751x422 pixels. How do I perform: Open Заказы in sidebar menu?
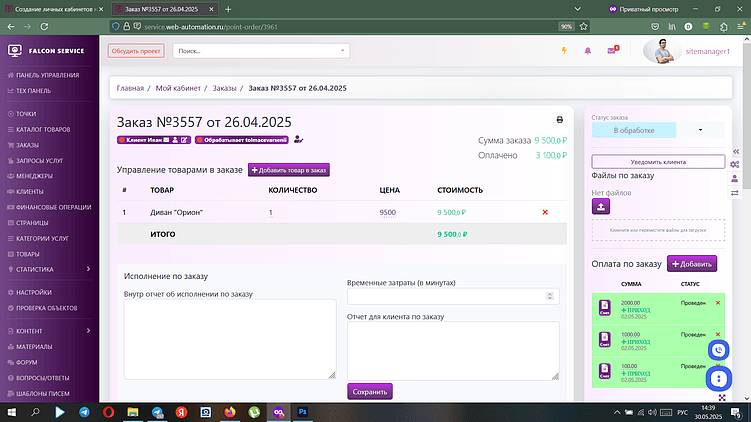click(27, 145)
